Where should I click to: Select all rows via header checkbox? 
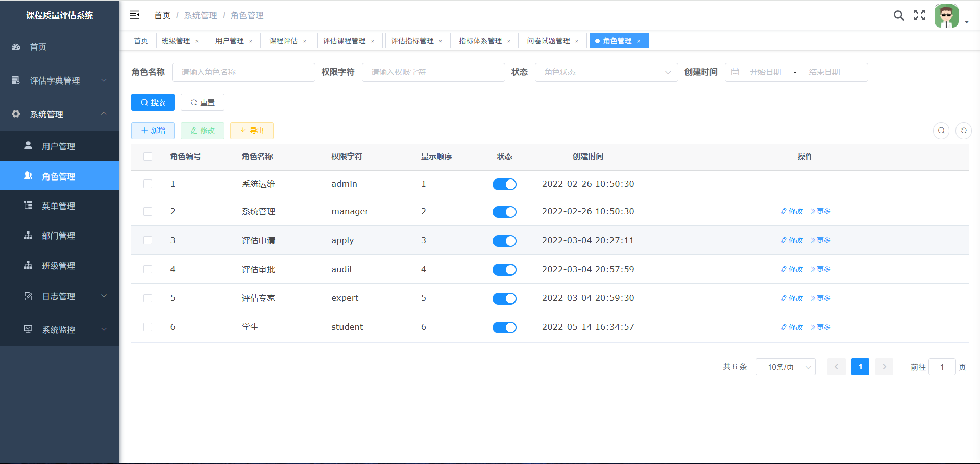[x=148, y=157]
